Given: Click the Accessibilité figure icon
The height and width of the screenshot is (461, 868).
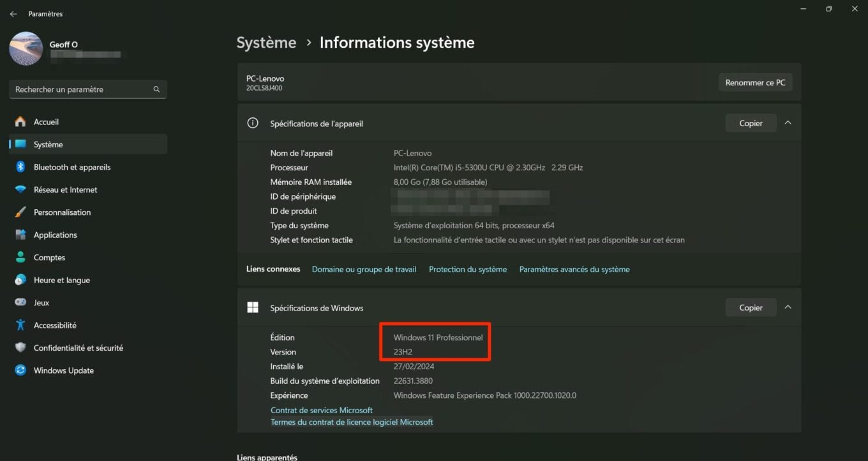Looking at the screenshot, I should tap(20, 325).
